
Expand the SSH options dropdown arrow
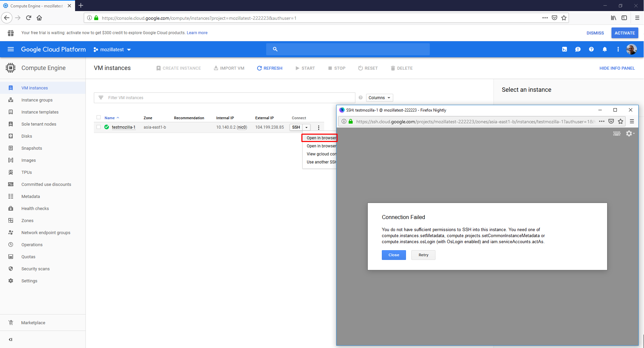pyautogui.click(x=306, y=127)
